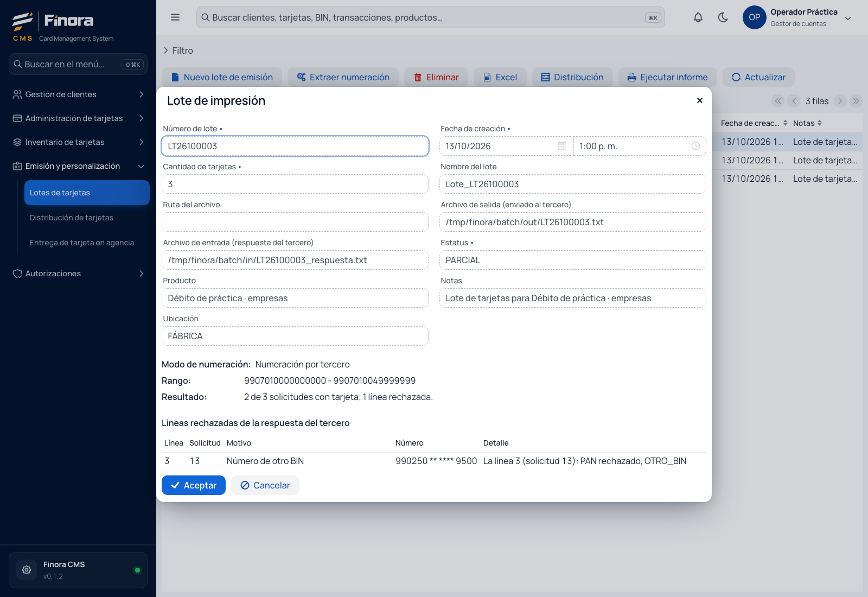Toggle dark mode moon icon
The width and height of the screenshot is (868, 597).
click(x=723, y=17)
